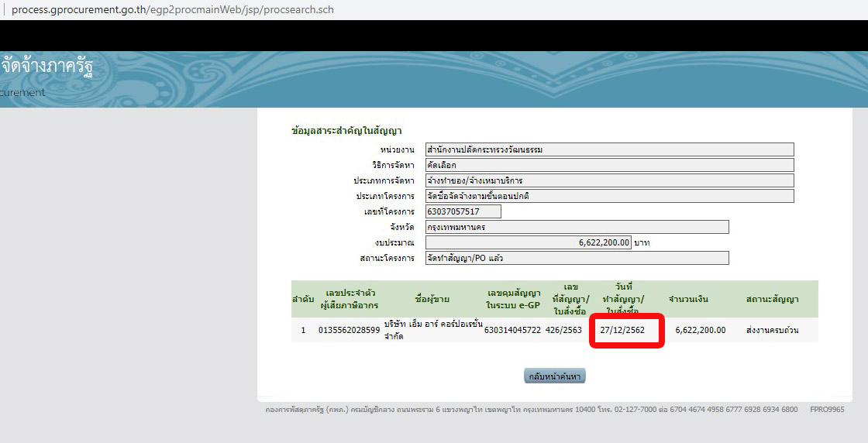Click the ประเภทการจัดหา field
The image size is (868, 443).
pos(608,180)
